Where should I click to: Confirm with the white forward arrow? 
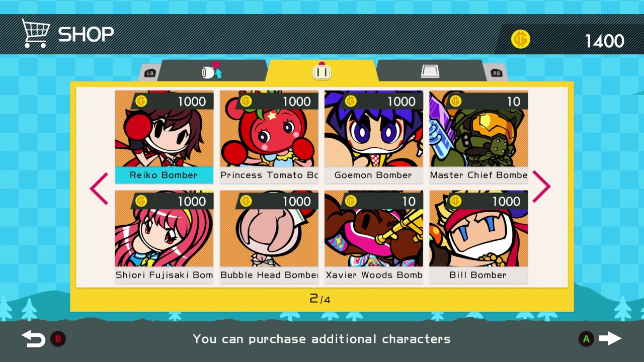click(x=610, y=338)
